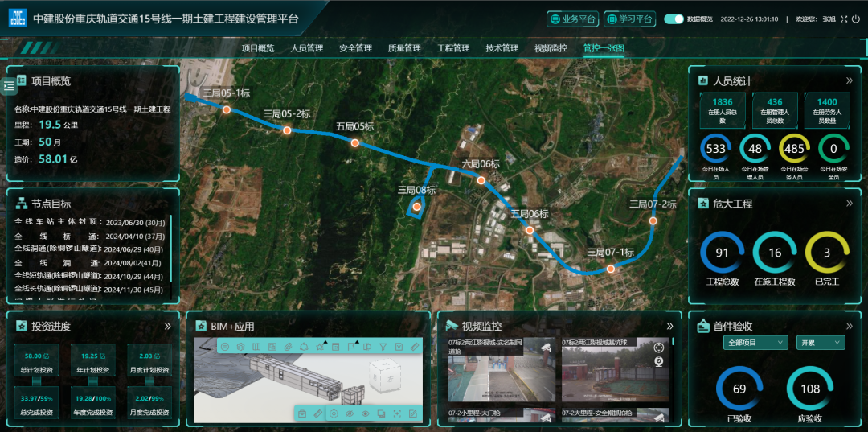
Task: Click the 今日在场人员 533 ring
Action: pos(716,149)
